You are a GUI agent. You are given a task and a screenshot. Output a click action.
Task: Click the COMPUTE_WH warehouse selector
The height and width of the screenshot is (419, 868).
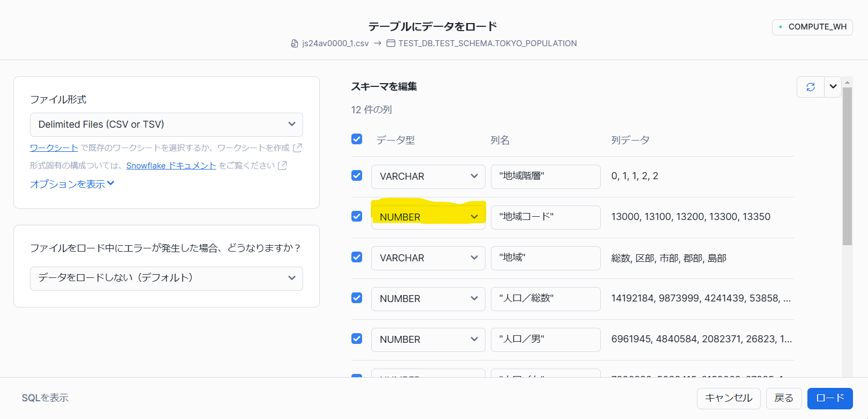[812, 27]
